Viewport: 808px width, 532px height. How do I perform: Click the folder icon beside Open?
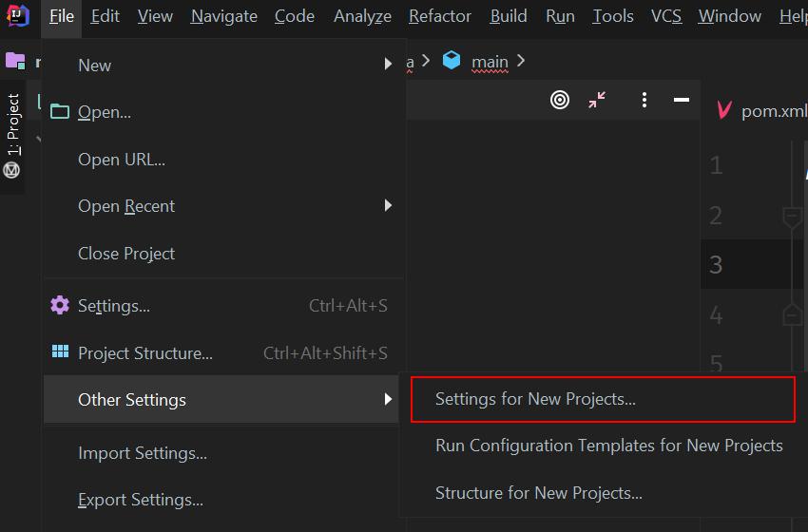(60, 111)
